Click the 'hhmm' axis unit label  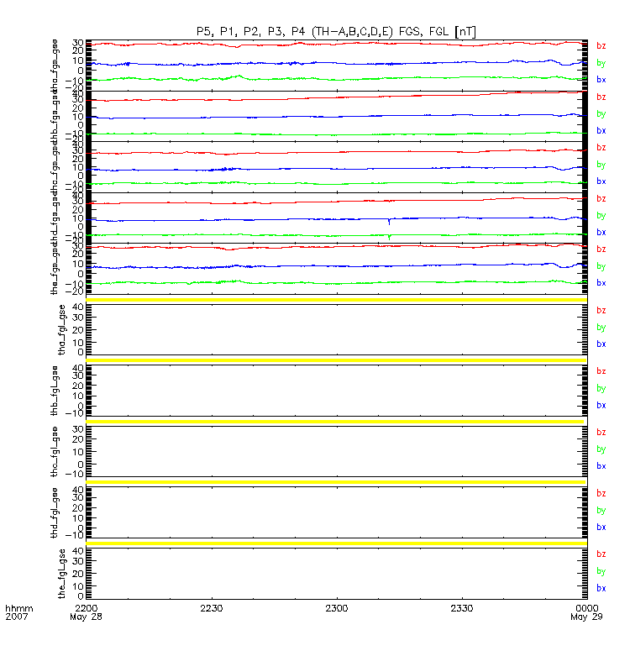pos(19,608)
